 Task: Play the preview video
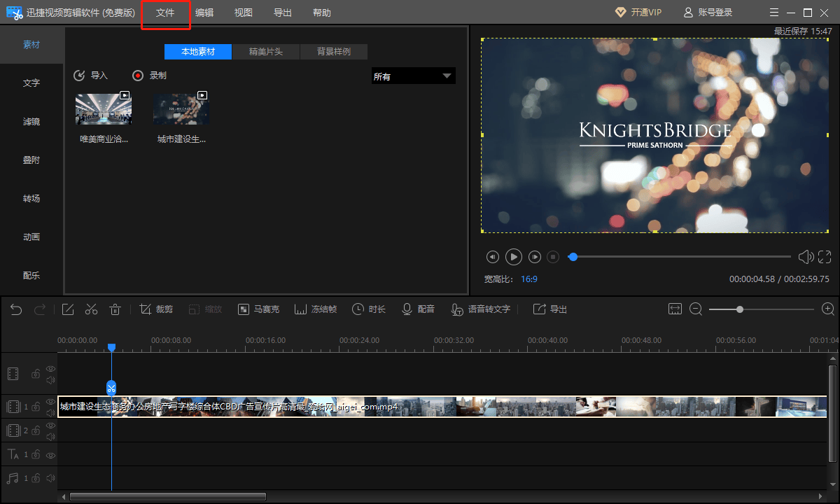(514, 257)
